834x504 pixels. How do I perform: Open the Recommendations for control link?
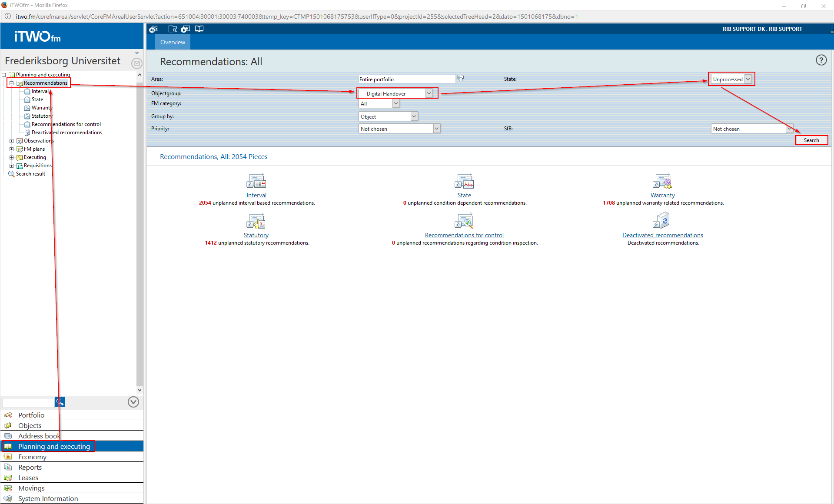[464, 235]
